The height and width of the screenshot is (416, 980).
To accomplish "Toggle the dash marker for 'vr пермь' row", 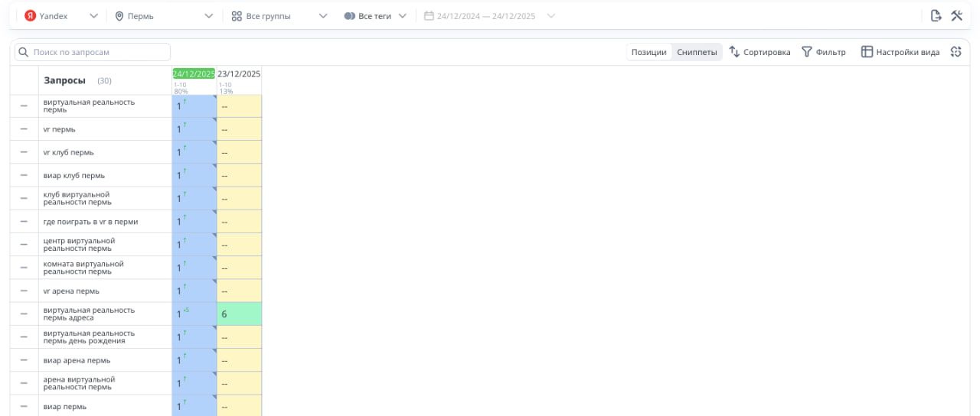I will [24, 129].
